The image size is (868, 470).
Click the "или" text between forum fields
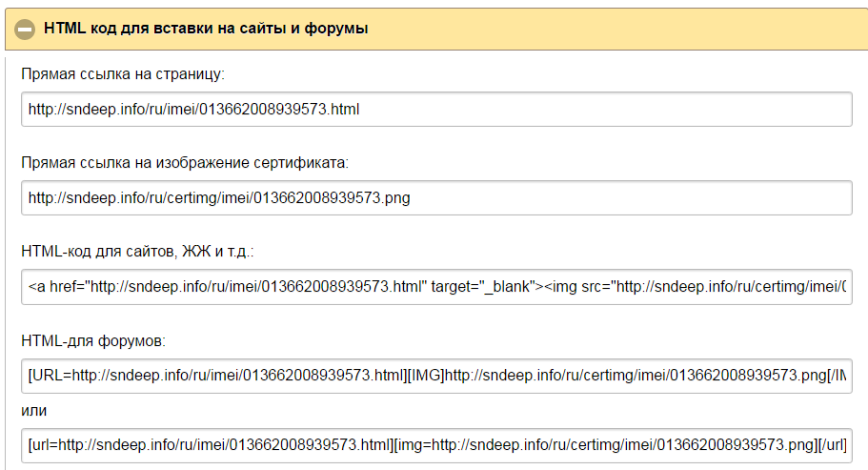pos(34,410)
